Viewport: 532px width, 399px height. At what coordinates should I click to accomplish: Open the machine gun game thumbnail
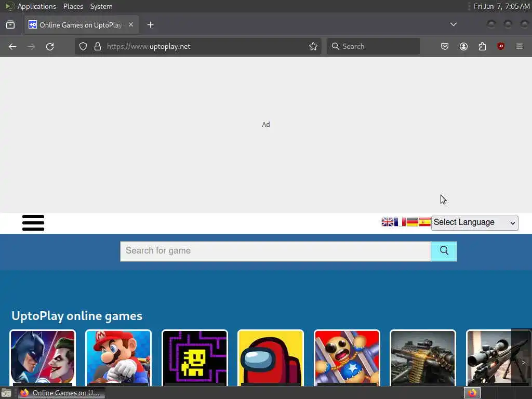[x=423, y=358]
